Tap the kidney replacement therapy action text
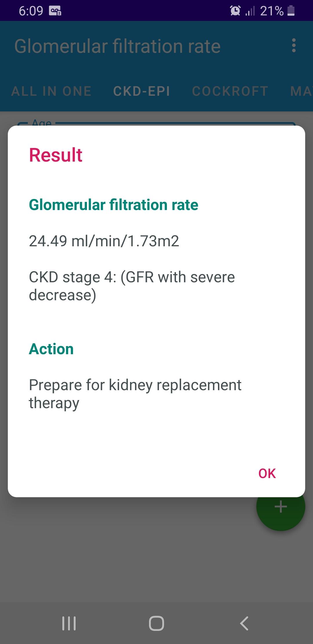This screenshot has height=644, width=313. [135, 394]
